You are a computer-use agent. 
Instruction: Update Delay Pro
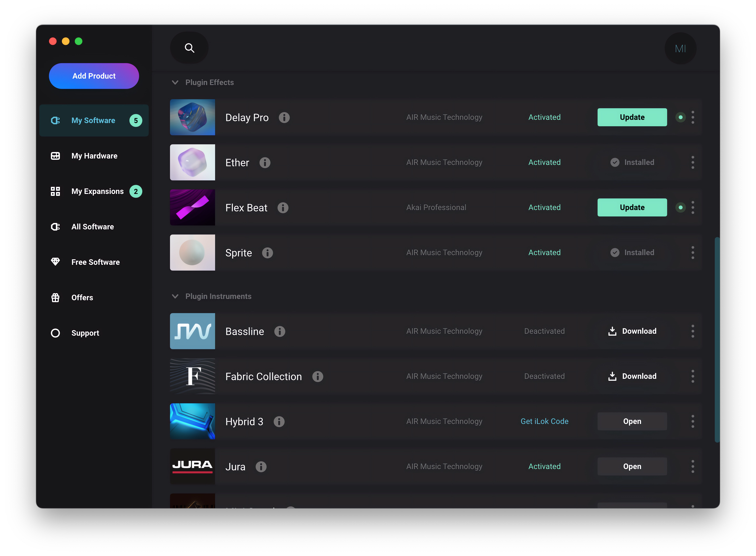click(632, 117)
